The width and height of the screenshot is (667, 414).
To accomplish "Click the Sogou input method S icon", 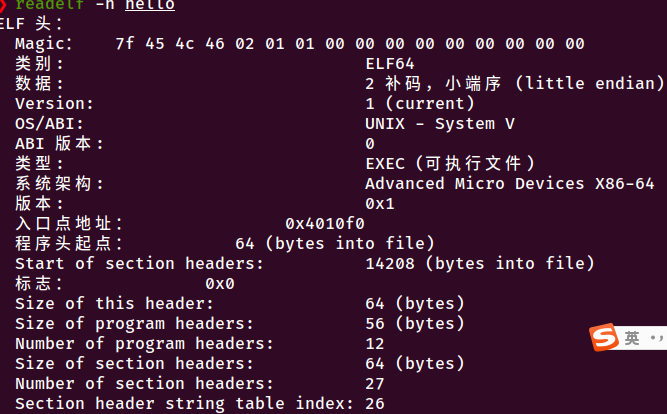I will 604,337.
